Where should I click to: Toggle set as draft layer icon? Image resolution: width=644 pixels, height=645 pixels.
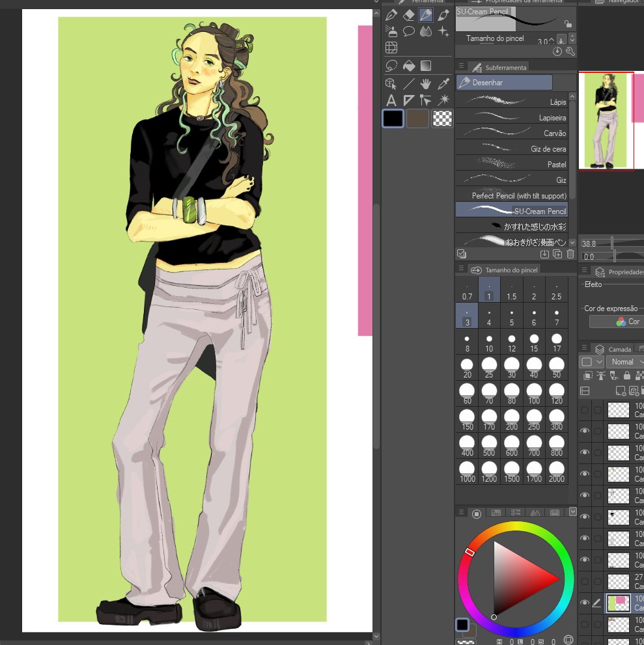pyautogui.click(x=614, y=375)
